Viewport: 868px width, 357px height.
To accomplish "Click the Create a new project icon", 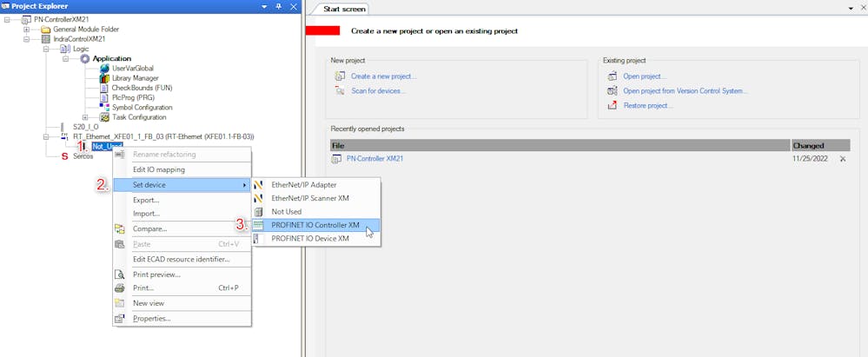I will click(341, 76).
